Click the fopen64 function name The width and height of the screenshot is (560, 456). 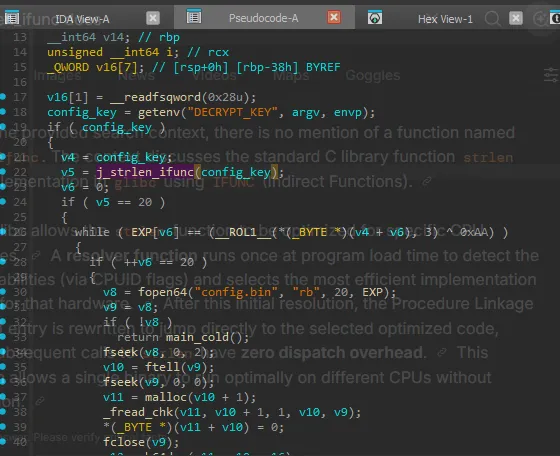pyautogui.click(x=163, y=292)
